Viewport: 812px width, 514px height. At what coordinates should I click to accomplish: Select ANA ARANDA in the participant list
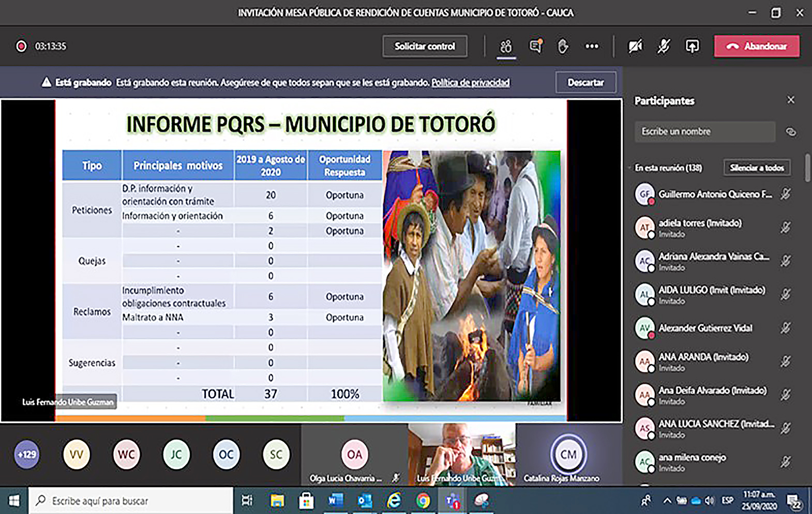(x=703, y=357)
